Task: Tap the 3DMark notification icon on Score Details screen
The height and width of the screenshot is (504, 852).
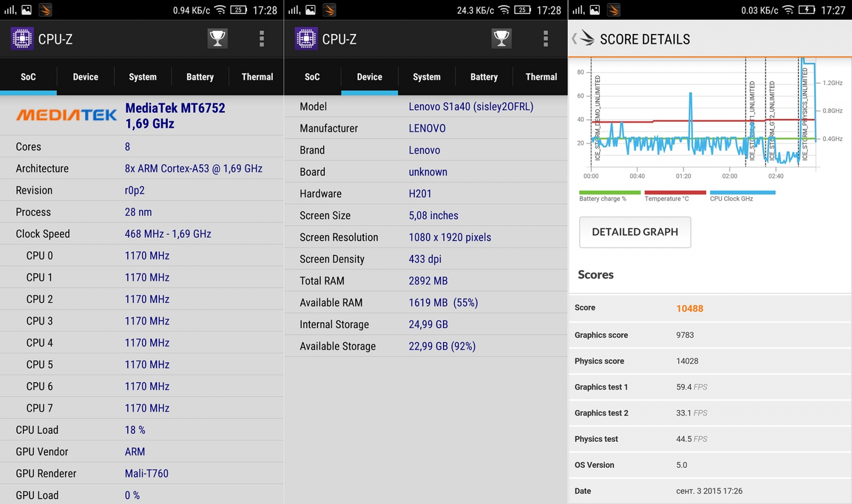Action: [x=613, y=10]
